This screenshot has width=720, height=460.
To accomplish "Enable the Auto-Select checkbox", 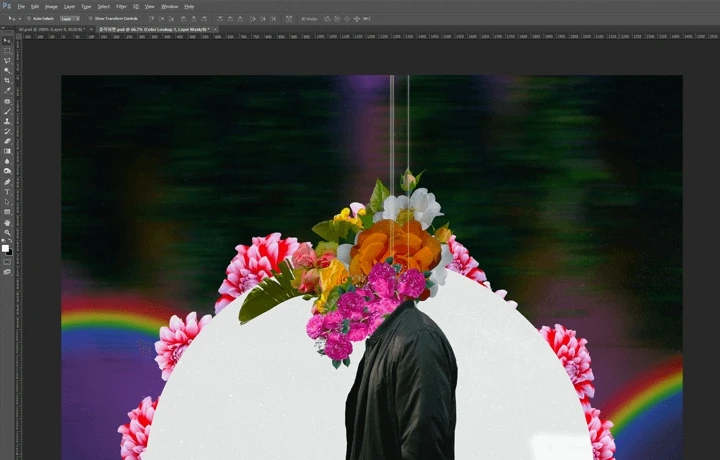I will (x=29, y=19).
